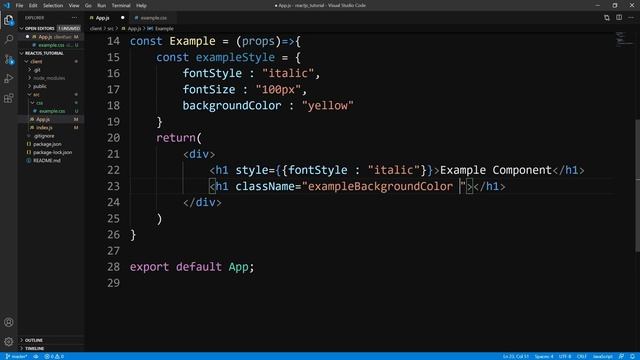Open editor more actions ellipsis
Screen dimensions: 640x360
point(631,18)
